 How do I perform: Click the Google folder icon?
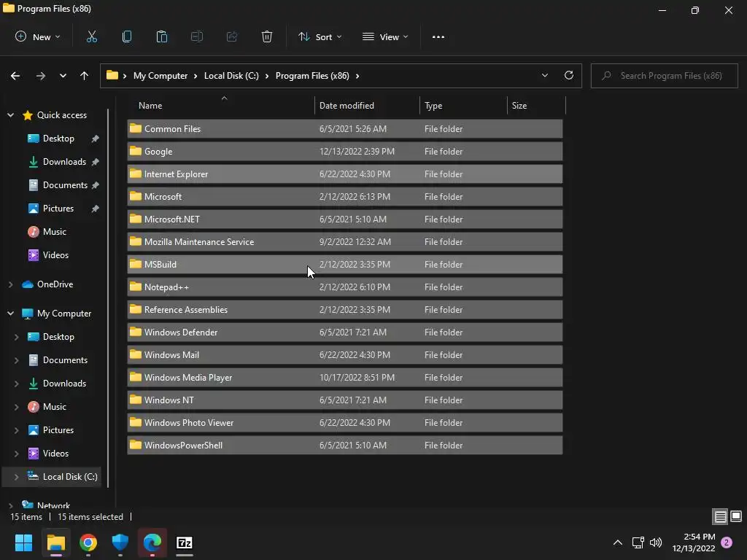135,151
